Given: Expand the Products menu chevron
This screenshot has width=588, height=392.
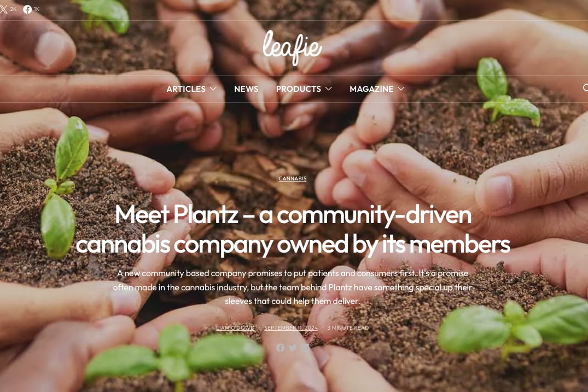Looking at the screenshot, I should tap(329, 89).
